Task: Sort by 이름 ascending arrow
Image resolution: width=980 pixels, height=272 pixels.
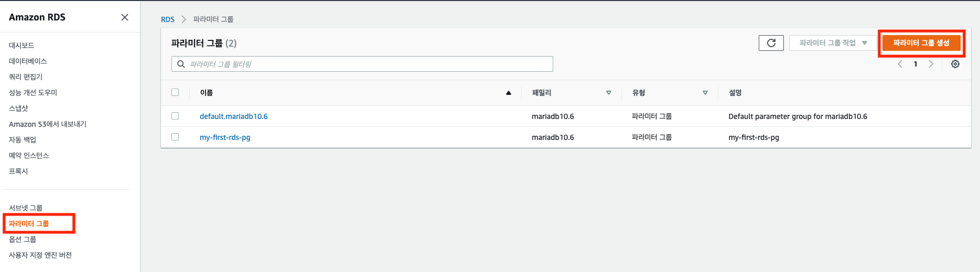Action: (508, 93)
